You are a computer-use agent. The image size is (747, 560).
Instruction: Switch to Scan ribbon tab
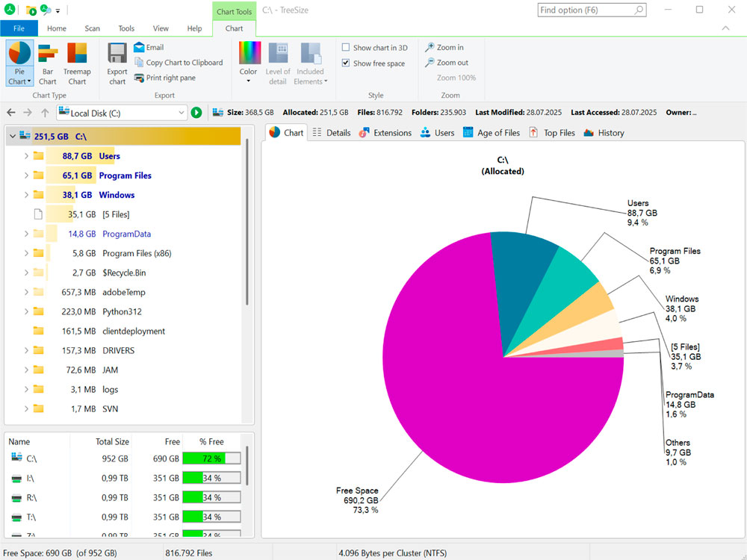pyautogui.click(x=92, y=28)
